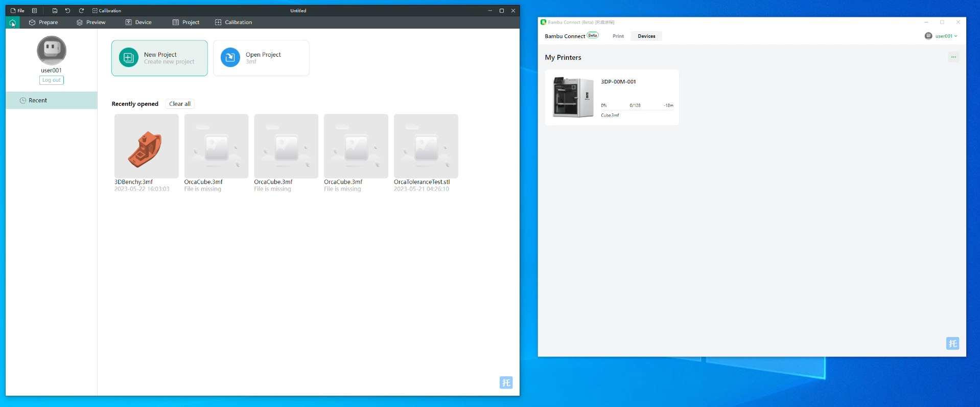The height and width of the screenshot is (407, 980).
Task: Click the save icon in title bar
Action: coord(55,11)
